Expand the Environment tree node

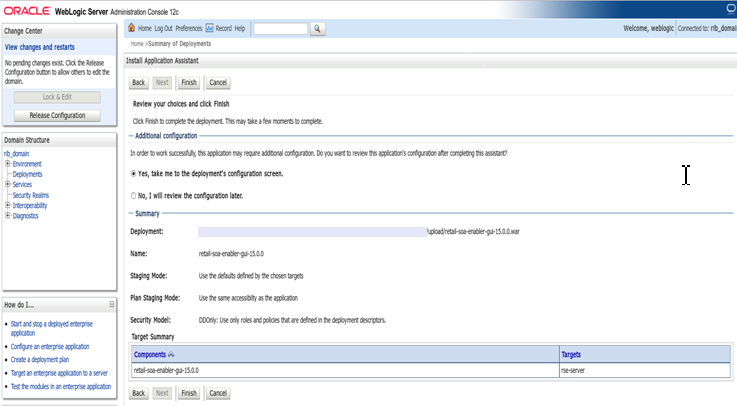coord(8,164)
